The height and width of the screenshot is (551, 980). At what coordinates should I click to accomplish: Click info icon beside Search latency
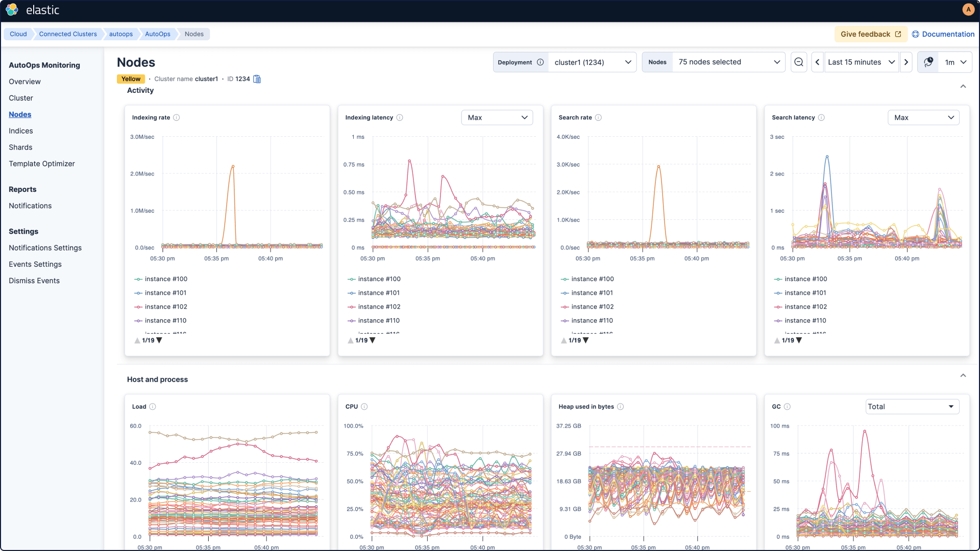(x=821, y=117)
